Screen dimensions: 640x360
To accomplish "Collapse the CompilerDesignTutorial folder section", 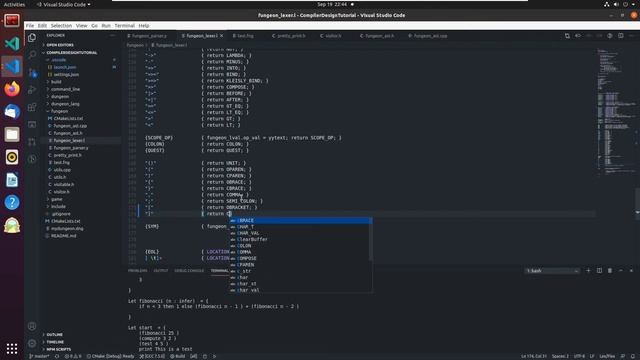I will [71, 53].
